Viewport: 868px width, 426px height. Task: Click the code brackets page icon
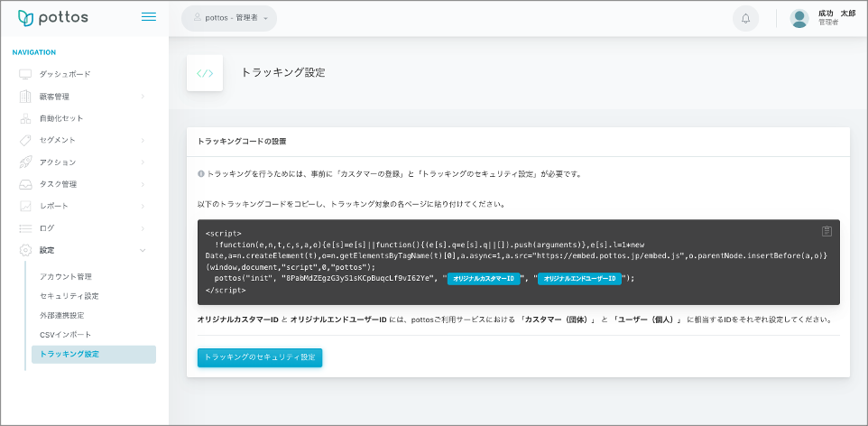(x=205, y=73)
